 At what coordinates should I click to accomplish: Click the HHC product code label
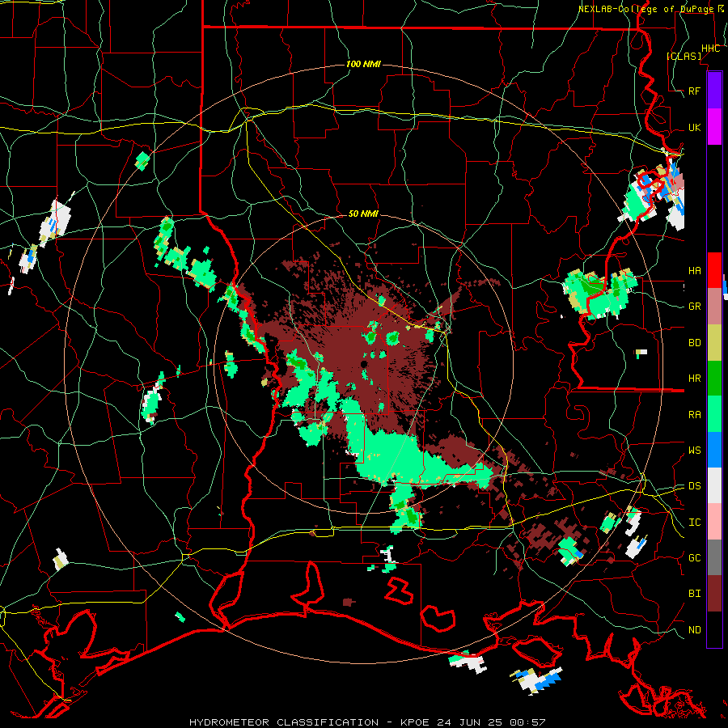(x=710, y=49)
